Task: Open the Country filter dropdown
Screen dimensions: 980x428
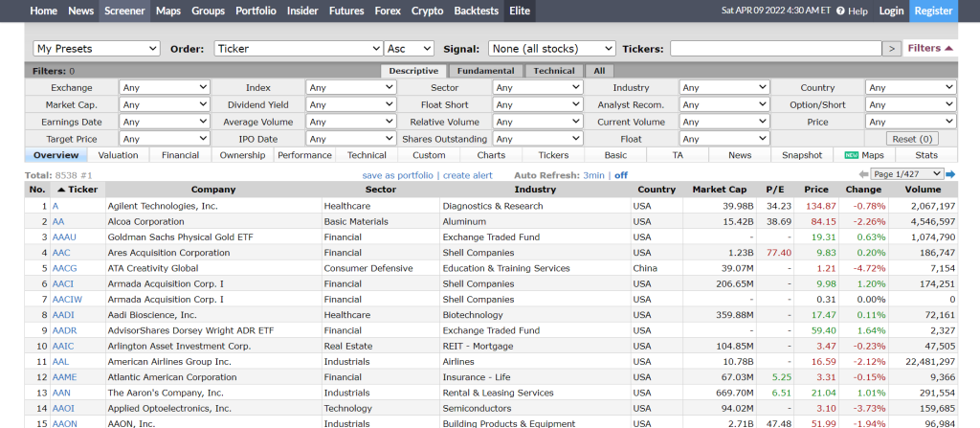Action: 911,87
